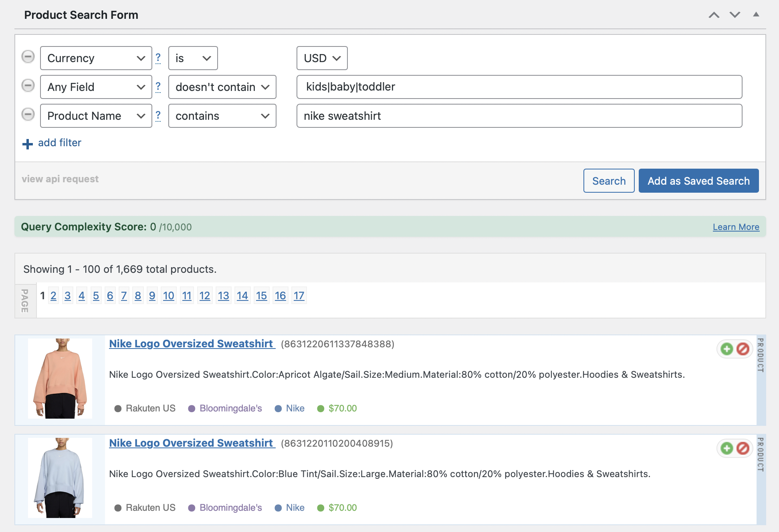Open the USD currency value dropdown
Viewport: 779px width, 532px height.
322,58
